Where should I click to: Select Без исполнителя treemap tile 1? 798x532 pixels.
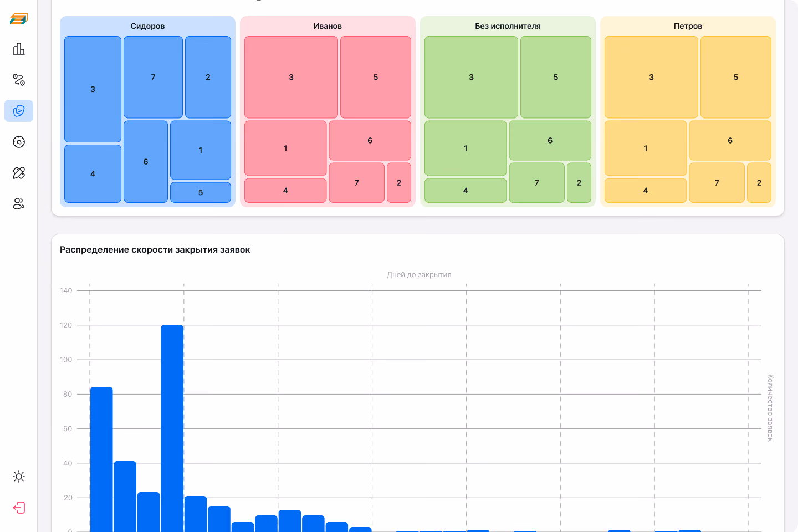pyautogui.click(x=465, y=148)
